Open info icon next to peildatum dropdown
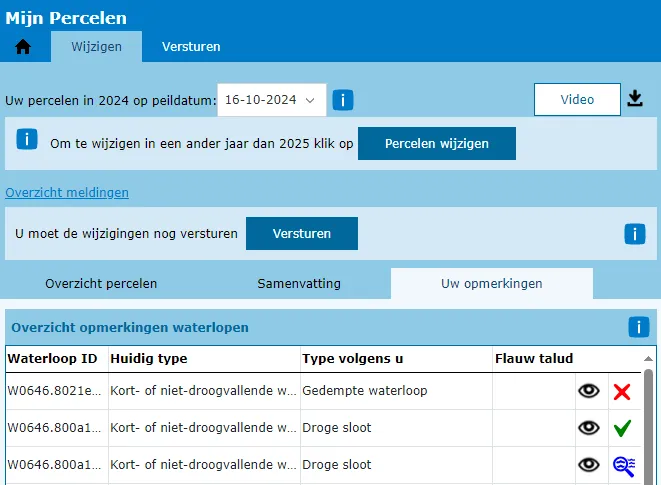 (x=343, y=100)
